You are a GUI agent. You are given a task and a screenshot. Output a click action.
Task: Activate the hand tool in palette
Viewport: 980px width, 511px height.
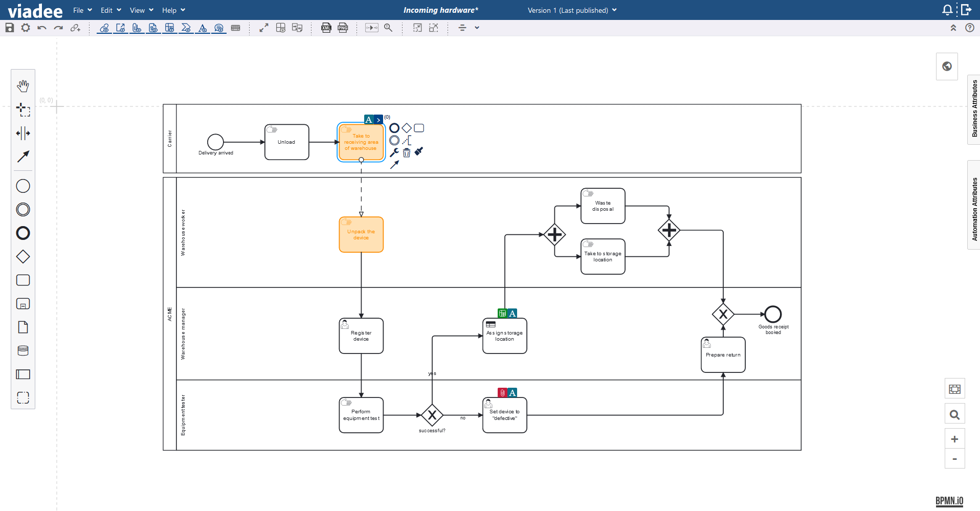pyautogui.click(x=23, y=86)
